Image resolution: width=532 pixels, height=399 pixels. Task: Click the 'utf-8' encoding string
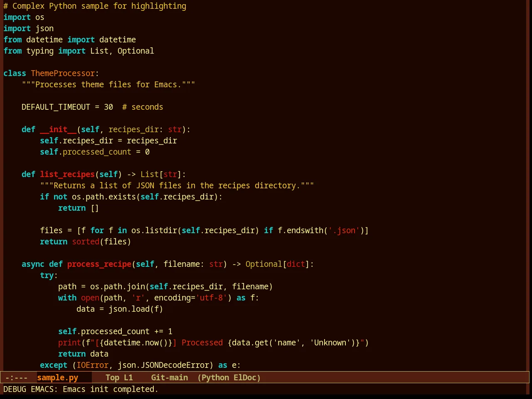(211, 298)
